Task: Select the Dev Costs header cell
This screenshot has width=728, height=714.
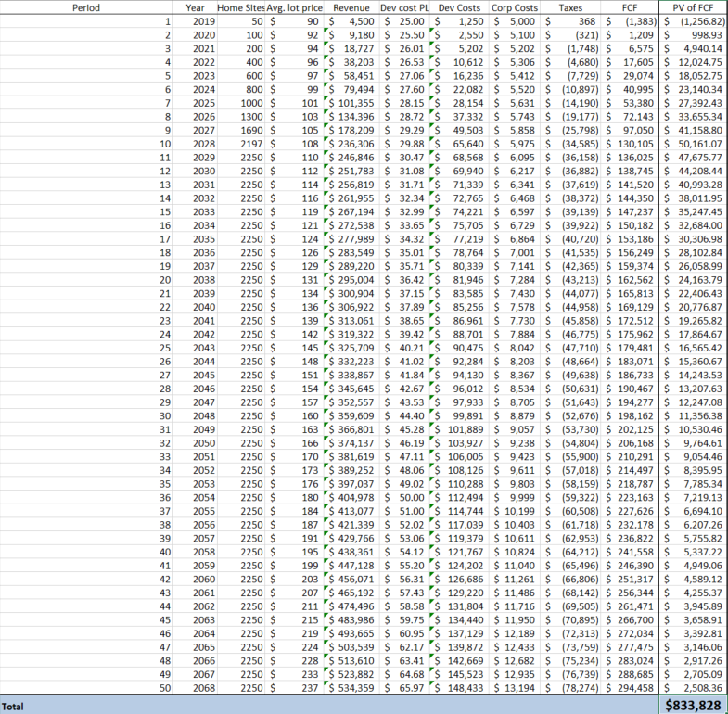Action: click(x=459, y=7)
